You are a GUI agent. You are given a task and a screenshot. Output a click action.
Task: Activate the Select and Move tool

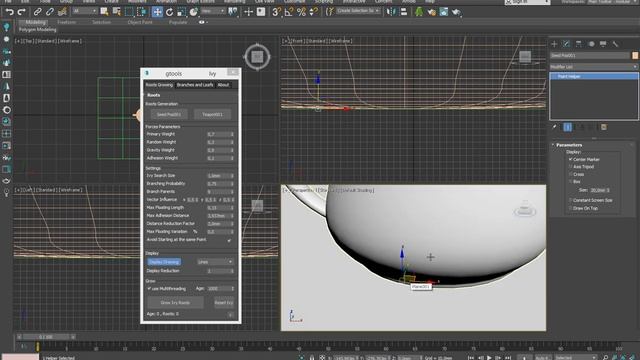[x=157, y=12]
